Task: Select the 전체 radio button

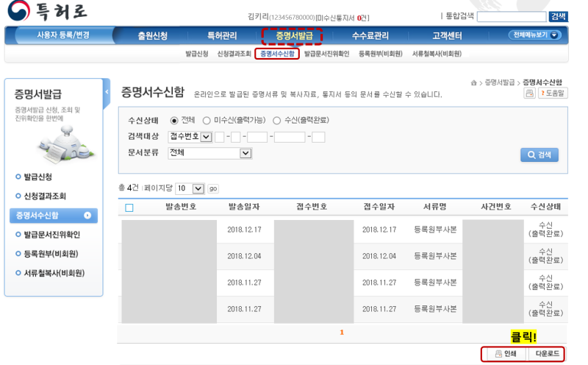Action: [174, 121]
